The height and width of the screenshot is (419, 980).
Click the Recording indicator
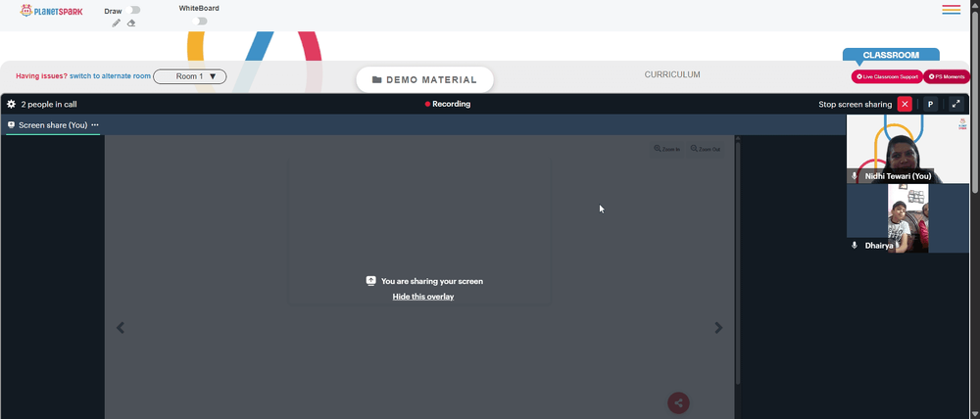pyautogui.click(x=448, y=105)
